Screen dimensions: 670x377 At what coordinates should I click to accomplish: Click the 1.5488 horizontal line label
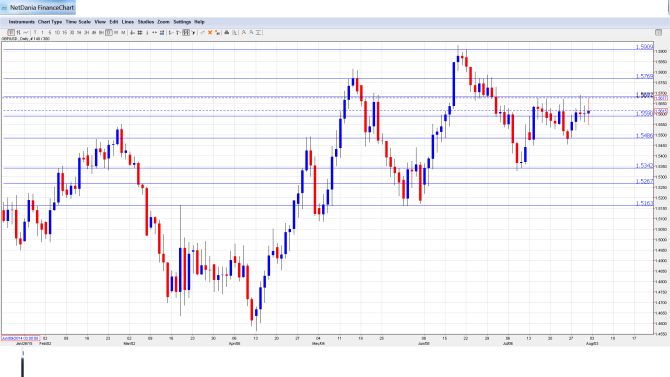(644, 135)
